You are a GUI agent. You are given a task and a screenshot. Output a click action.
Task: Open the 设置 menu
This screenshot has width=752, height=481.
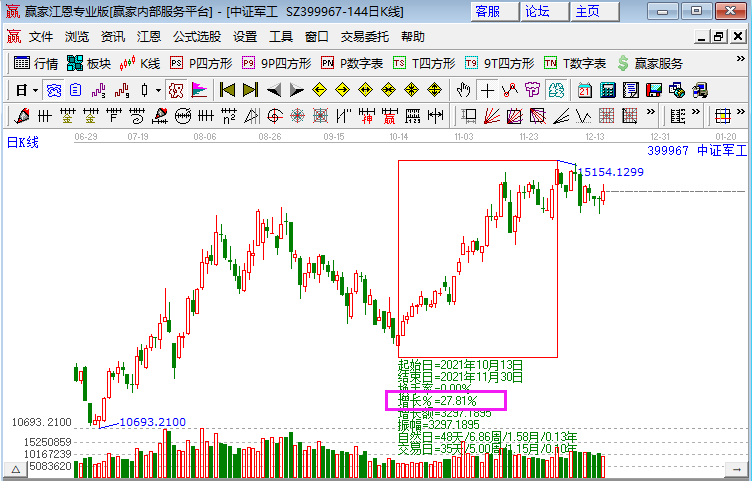coord(245,37)
